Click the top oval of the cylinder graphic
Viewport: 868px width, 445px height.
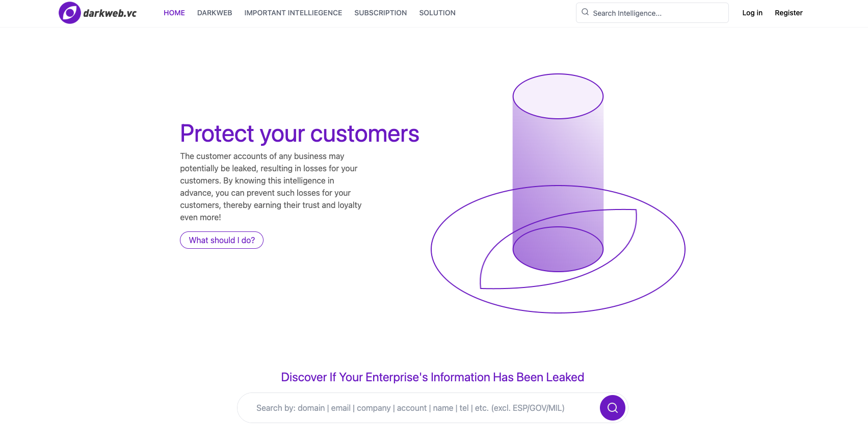tap(558, 96)
